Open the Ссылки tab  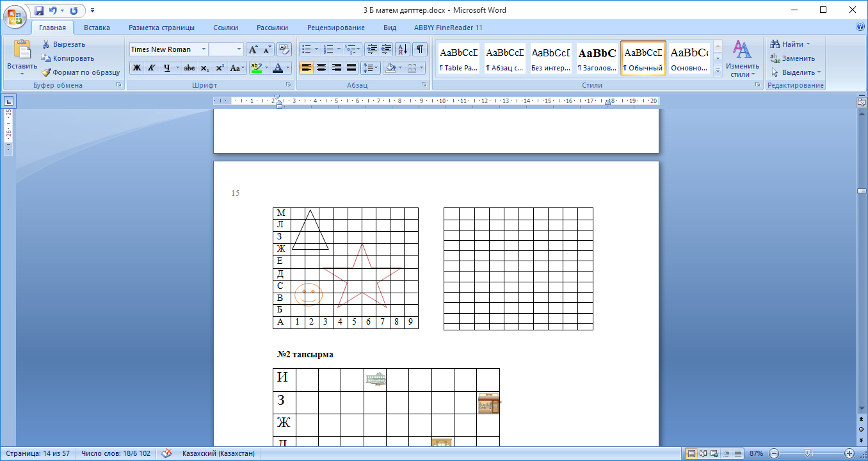click(x=225, y=28)
